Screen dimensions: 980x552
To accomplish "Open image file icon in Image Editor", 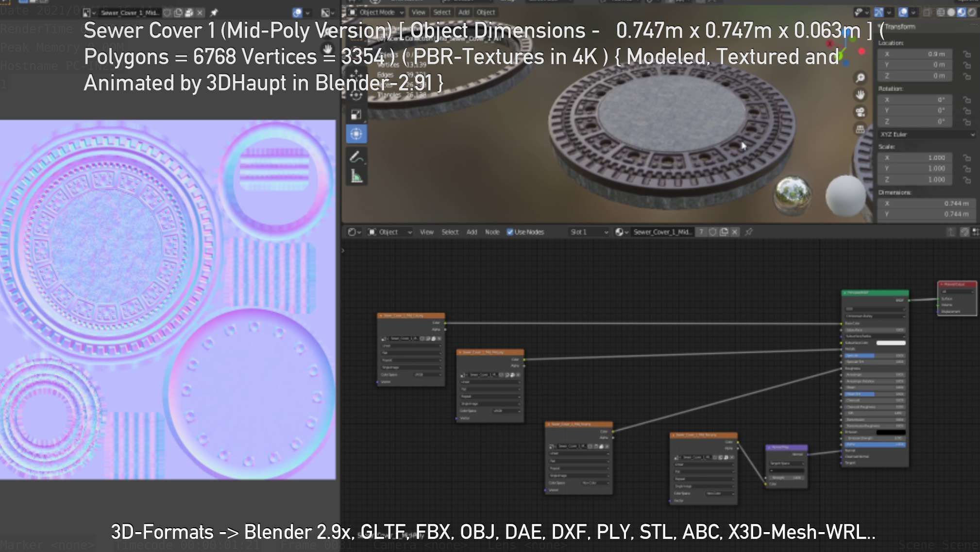I will 189,13.
